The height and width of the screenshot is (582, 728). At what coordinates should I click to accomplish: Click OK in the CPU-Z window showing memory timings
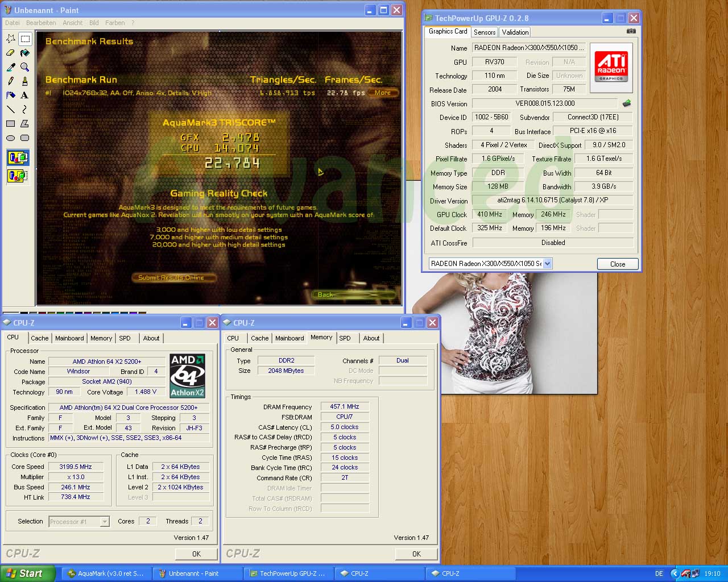coord(416,554)
